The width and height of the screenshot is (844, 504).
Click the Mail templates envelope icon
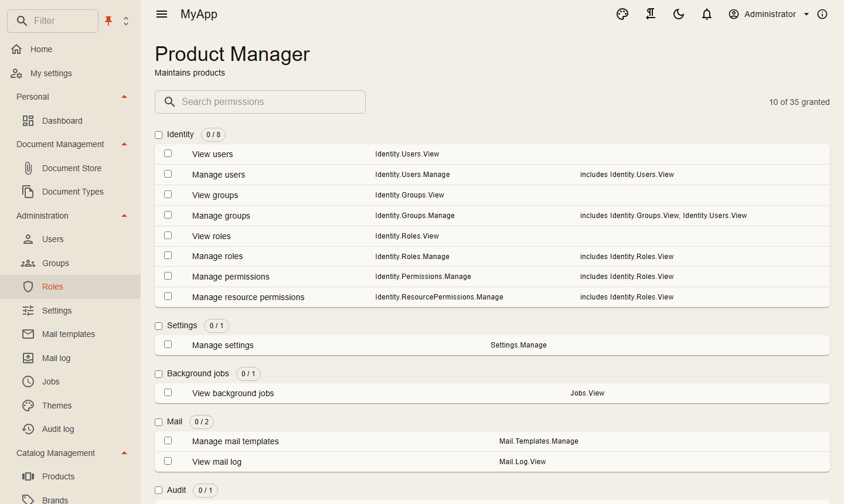pos(28,334)
